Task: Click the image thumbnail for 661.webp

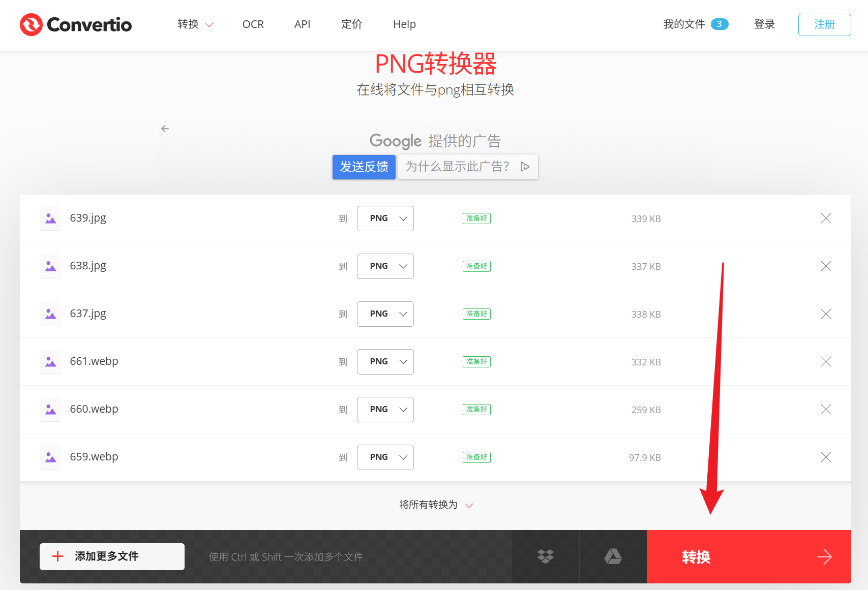Action: pyautogui.click(x=50, y=361)
